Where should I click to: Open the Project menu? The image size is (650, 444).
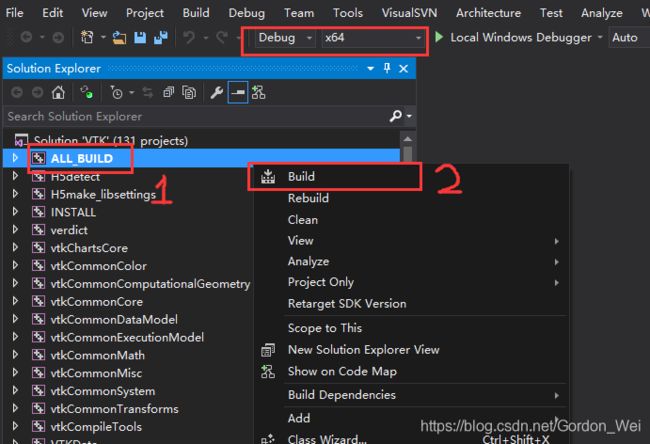145,13
